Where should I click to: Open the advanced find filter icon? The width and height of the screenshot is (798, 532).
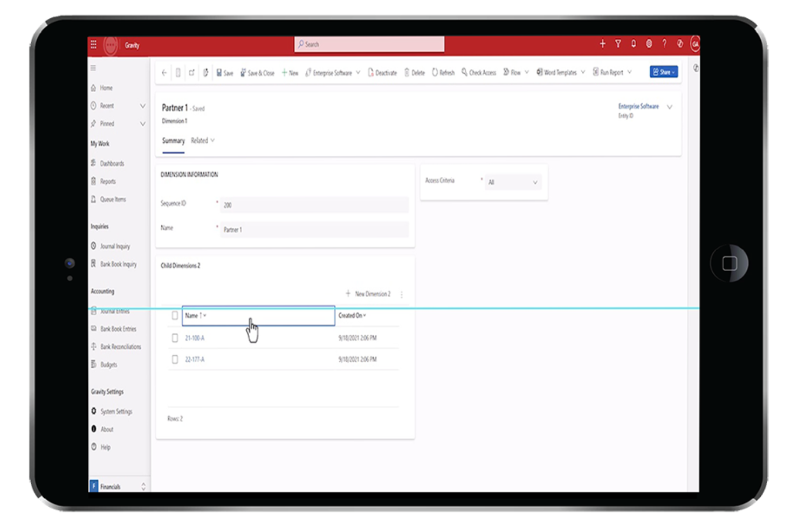click(x=618, y=44)
